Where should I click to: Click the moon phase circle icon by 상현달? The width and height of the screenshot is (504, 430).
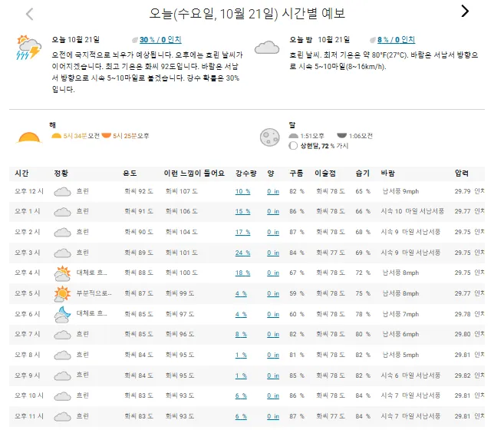point(293,146)
